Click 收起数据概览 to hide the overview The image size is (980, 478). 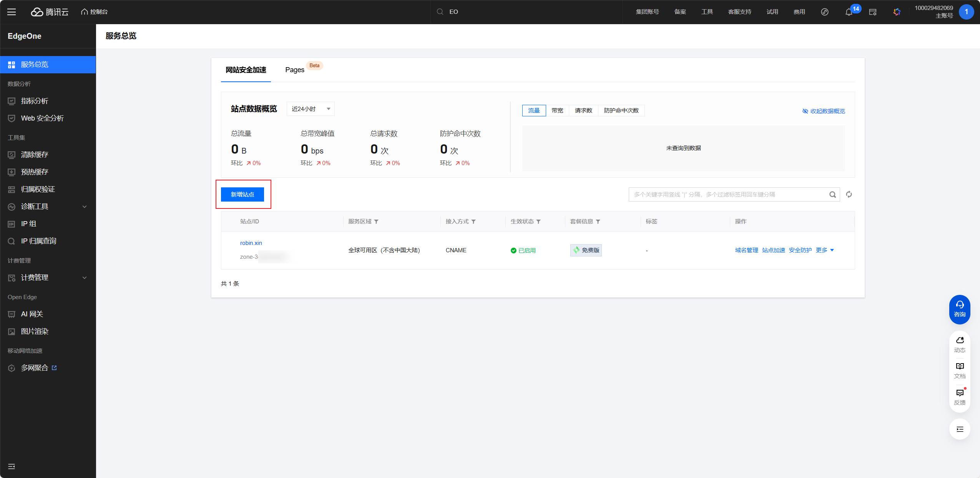824,111
